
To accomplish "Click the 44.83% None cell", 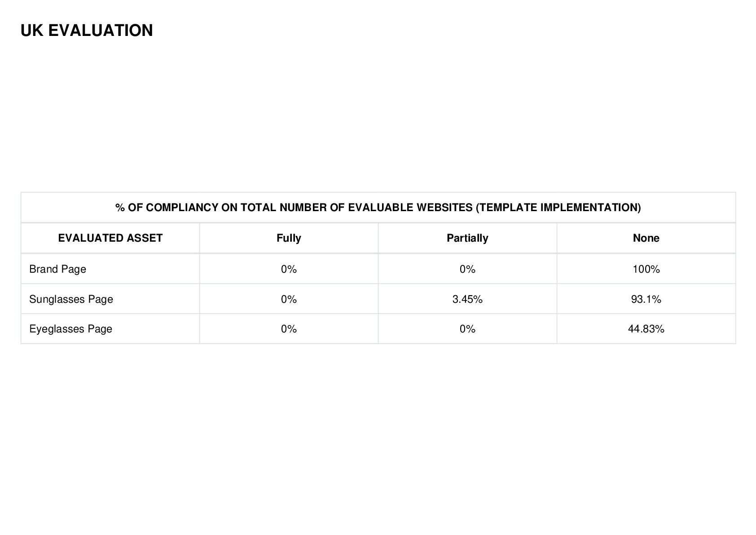I will click(646, 329).
